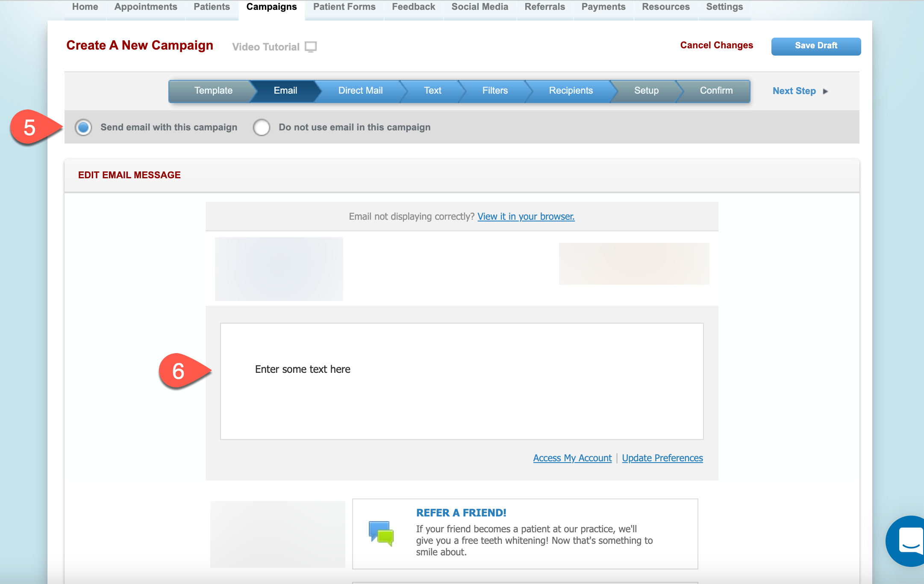Open the Patients menu tab

(212, 7)
